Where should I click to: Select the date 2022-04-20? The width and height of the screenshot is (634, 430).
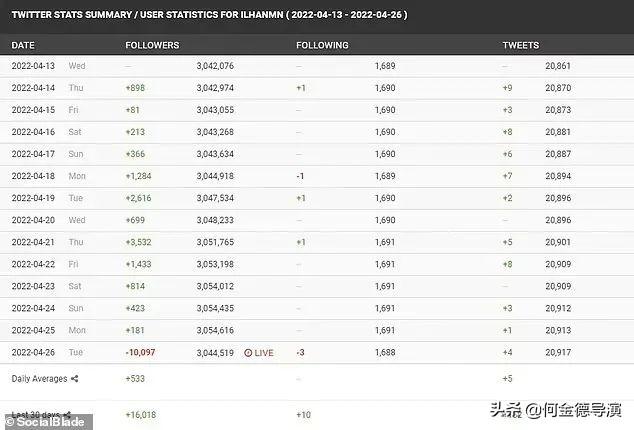tap(33, 220)
